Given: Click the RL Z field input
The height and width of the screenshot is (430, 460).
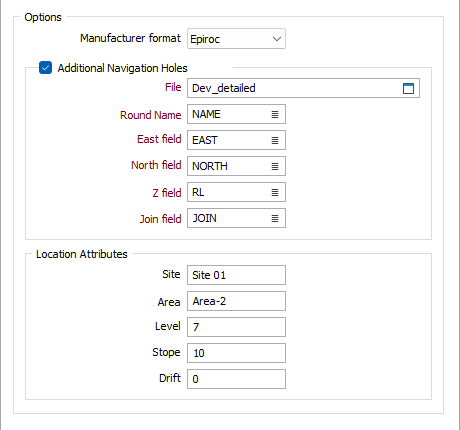Looking at the screenshot, I should [229, 192].
